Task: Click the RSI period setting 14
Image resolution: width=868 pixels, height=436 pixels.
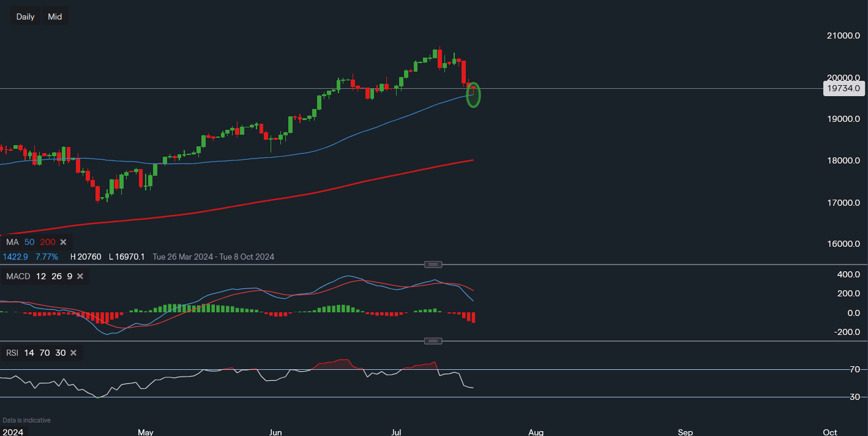Action: click(28, 353)
